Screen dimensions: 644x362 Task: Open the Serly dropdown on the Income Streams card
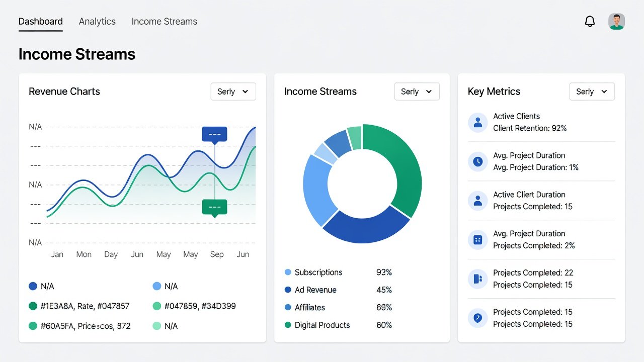pos(417,92)
